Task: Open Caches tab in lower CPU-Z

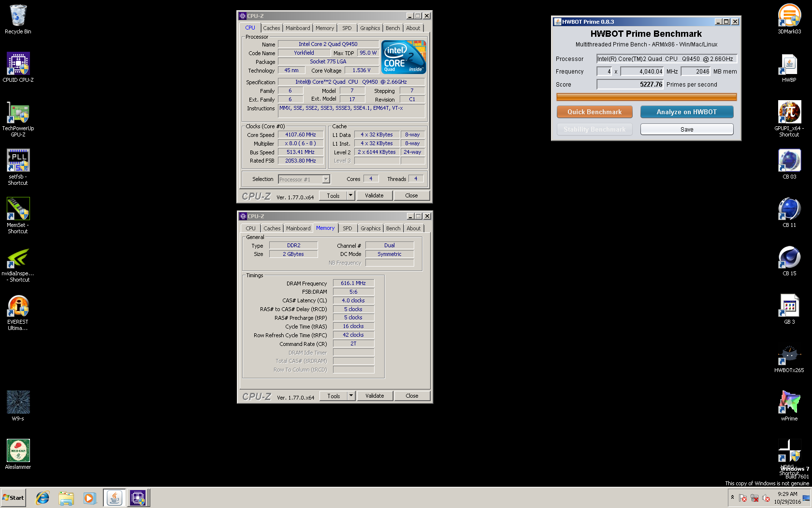Action: pyautogui.click(x=272, y=228)
